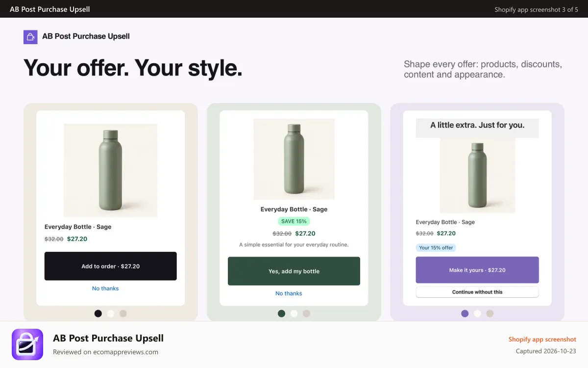This screenshot has height=368, width=588.
Task: Select the white color dot under the first card
Action: [111, 314]
